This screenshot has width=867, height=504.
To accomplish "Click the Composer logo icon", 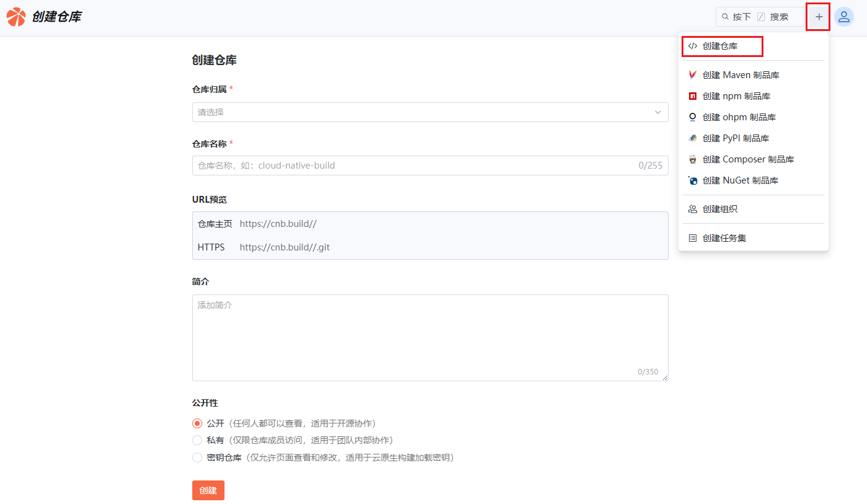I will tap(693, 159).
